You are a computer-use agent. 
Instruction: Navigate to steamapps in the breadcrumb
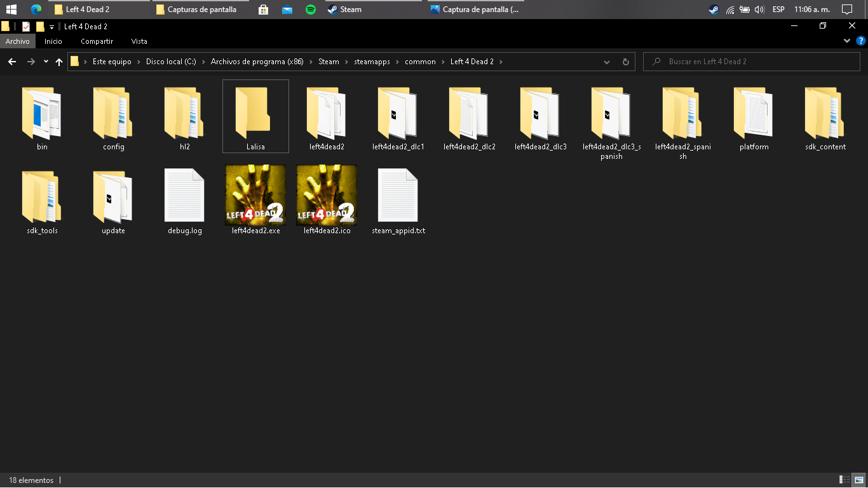click(372, 62)
